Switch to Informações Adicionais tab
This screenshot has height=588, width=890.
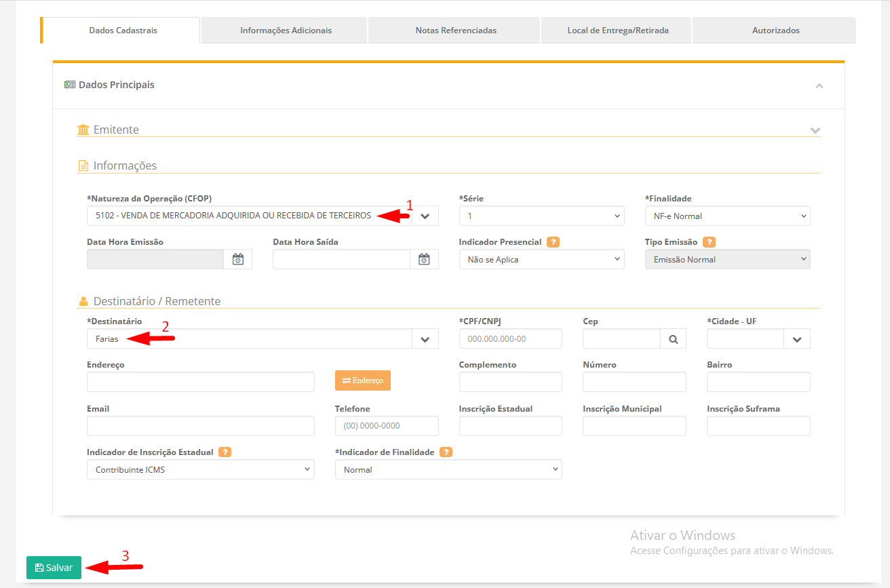tap(286, 31)
